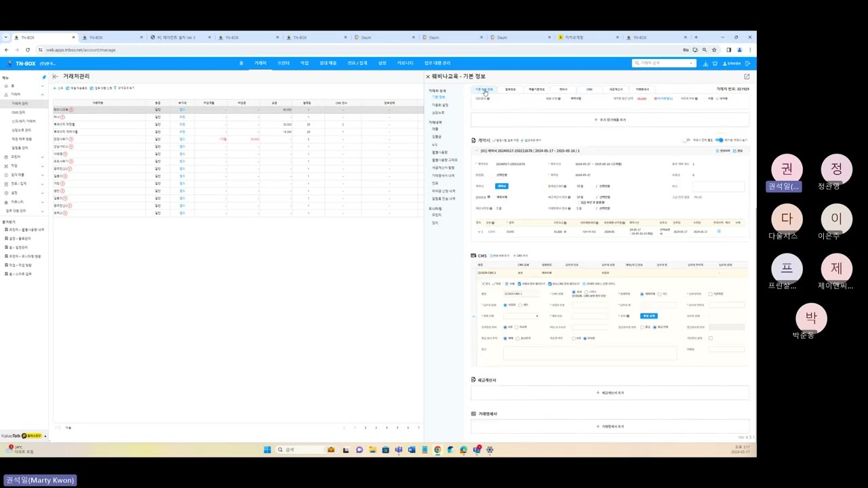Click the red info icon next to 웨비나교육
The width and height of the screenshot is (868, 488).
click(x=71, y=109)
